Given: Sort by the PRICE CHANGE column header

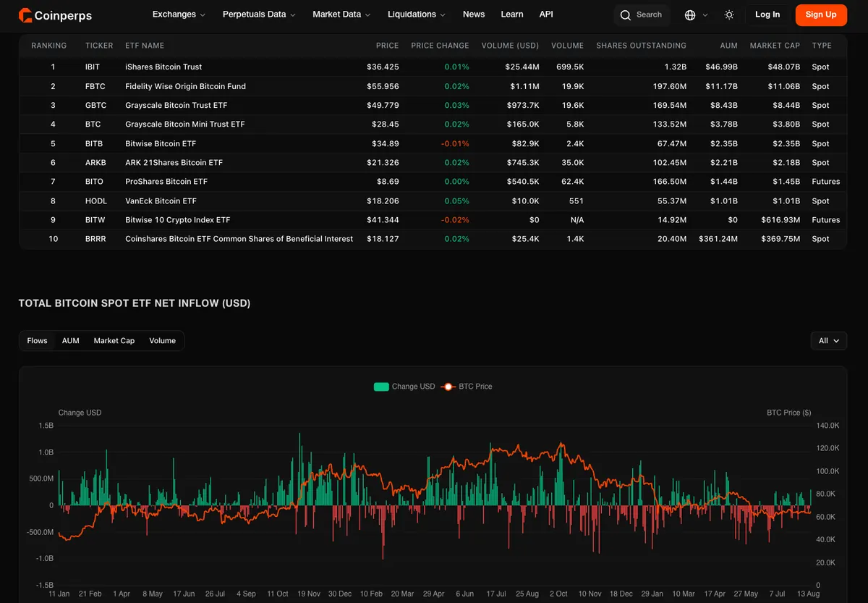Looking at the screenshot, I should click(440, 46).
